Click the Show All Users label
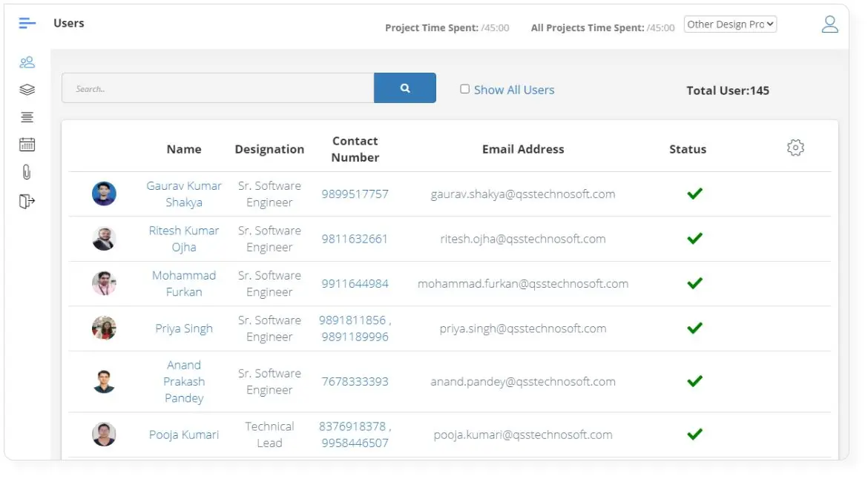868x479 pixels. coord(513,90)
